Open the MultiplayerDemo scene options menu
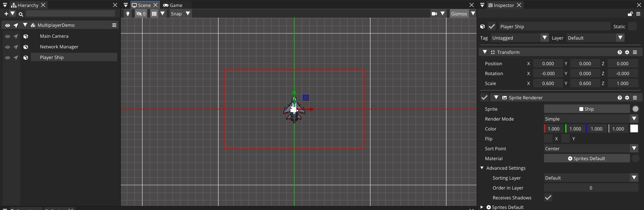The image size is (644, 210). pyautogui.click(x=114, y=25)
